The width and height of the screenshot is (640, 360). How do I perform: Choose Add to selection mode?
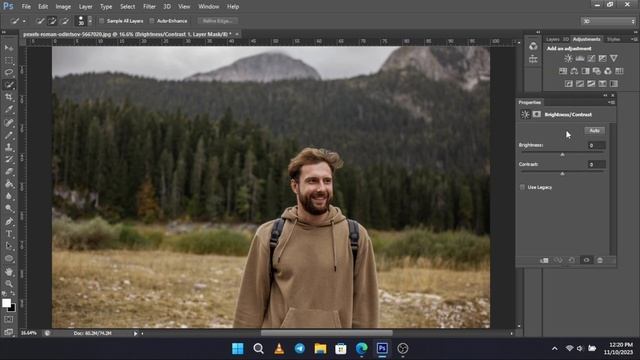point(52,21)
